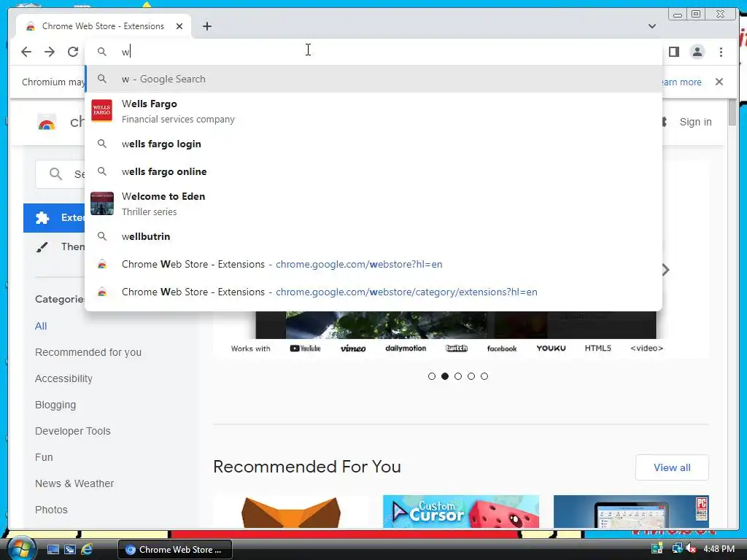Open the side panel icon
The height and width of the screenshot is (560, 747).
673,52
